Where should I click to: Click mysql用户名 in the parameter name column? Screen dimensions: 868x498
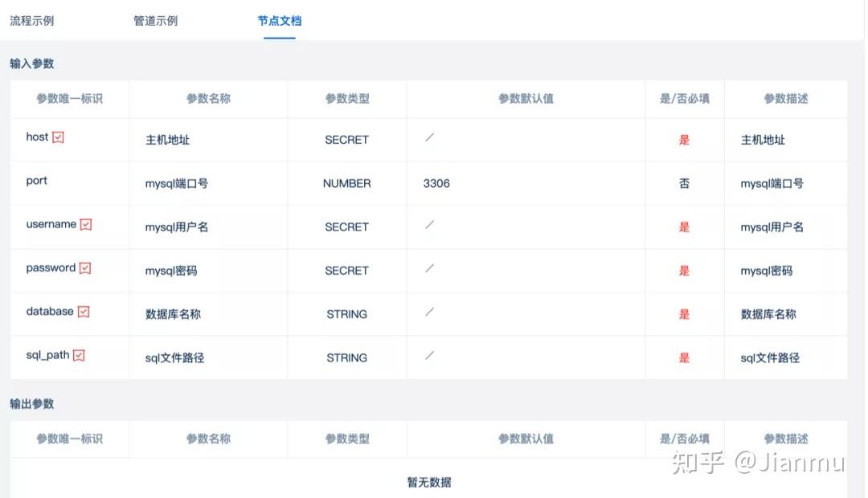click(x=177, y=227)
